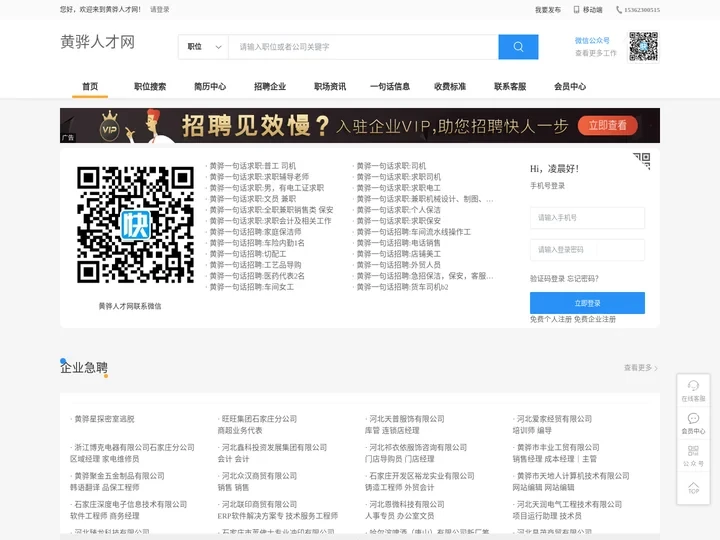This screenshot has height=540, width=720.
Task: Focus the job keyword search field
Action: tap(363, 47)
